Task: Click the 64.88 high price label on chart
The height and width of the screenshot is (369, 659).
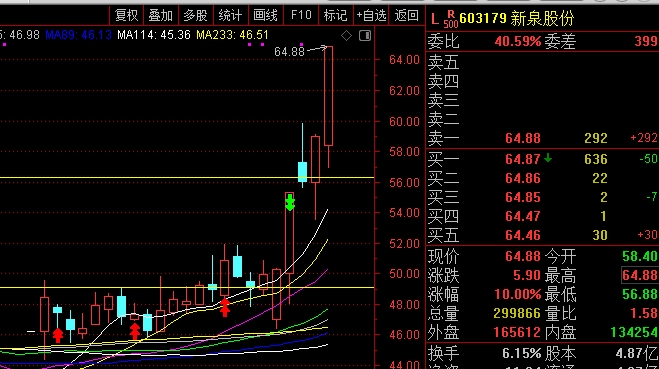Action: pyautogui.click(x=289, y=52)
